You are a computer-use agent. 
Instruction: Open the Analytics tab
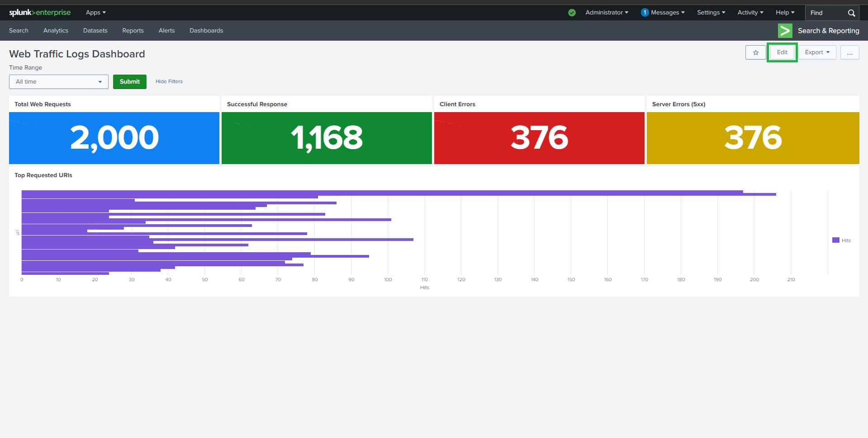pos(56,31)
